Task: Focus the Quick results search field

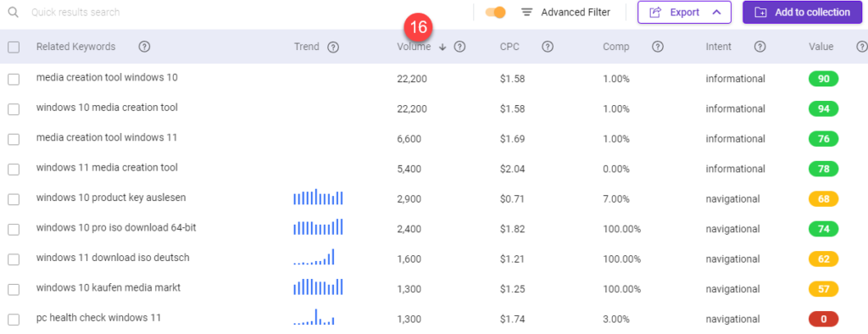Action: (243, 12)
